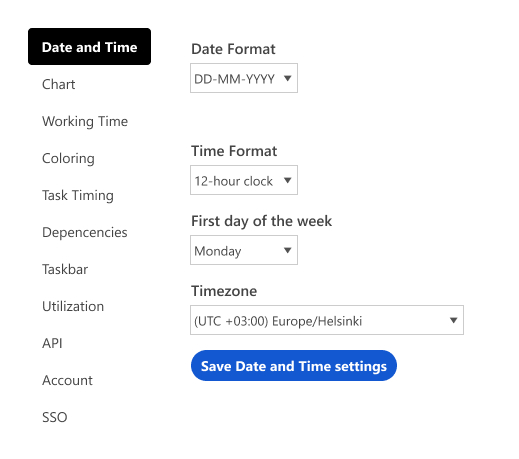Select the Date and Time tab
Screen dimensions: 519x459
coord(89,47)
